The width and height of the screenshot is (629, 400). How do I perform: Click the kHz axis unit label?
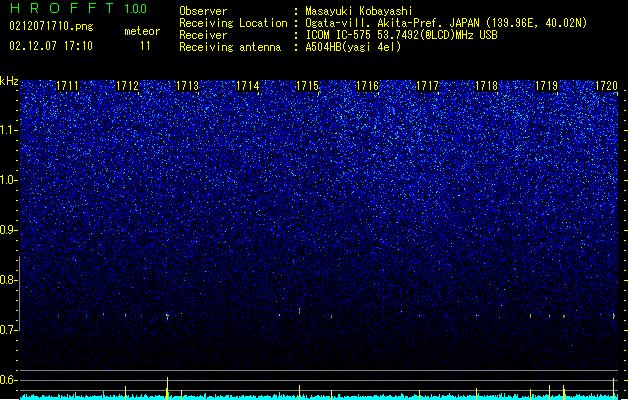(9, 81)
